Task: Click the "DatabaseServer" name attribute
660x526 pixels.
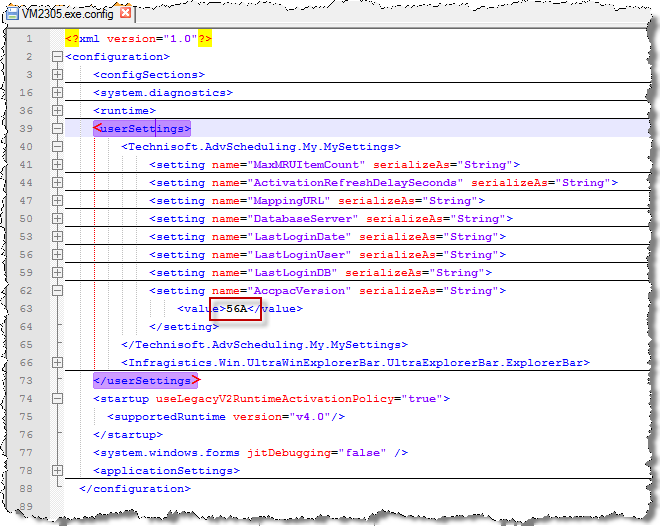Action: click(x=285, y=219)
